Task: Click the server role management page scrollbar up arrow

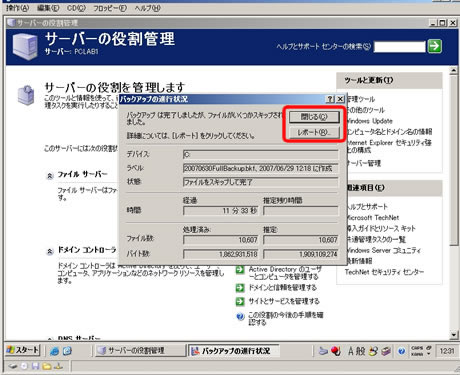Action: tap(453, 71)
